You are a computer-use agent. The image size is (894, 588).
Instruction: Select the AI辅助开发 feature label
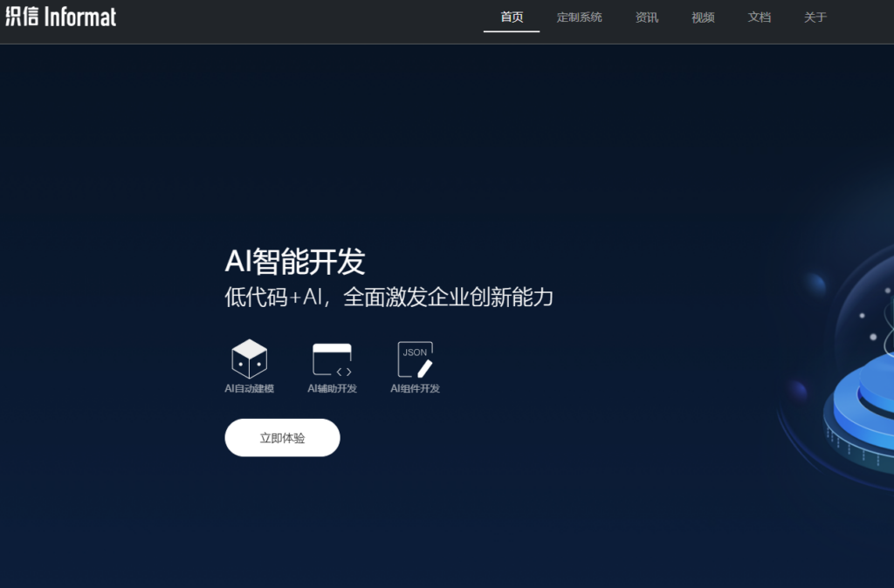pyautogui.click(x=332, y=389)
